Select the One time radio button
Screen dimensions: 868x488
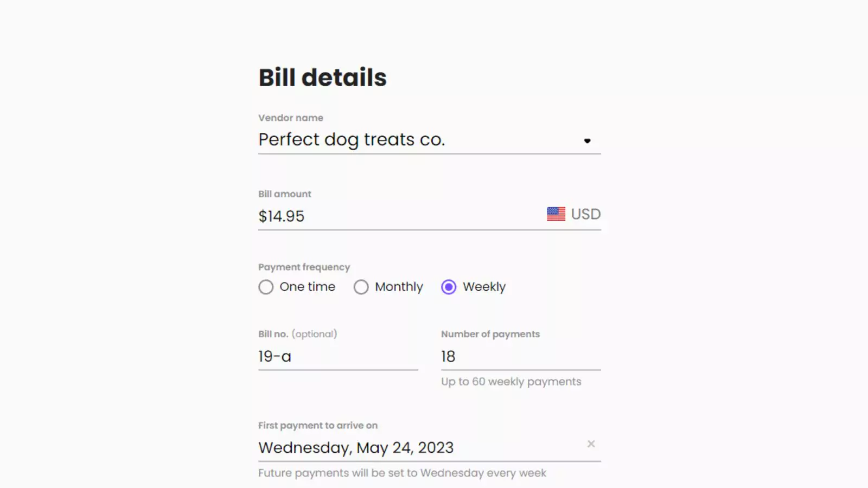pos(266,287)
